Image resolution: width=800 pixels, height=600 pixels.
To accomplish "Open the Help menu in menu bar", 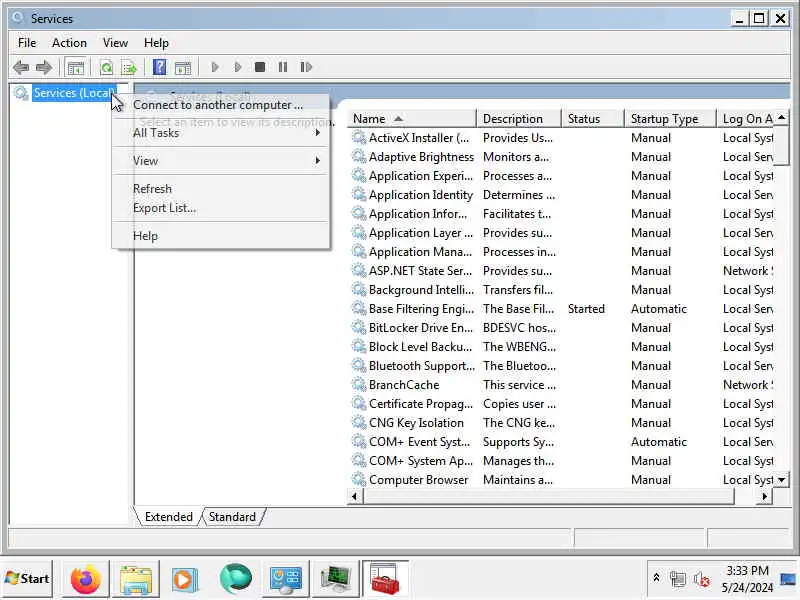I will click(x=156, y=43).
